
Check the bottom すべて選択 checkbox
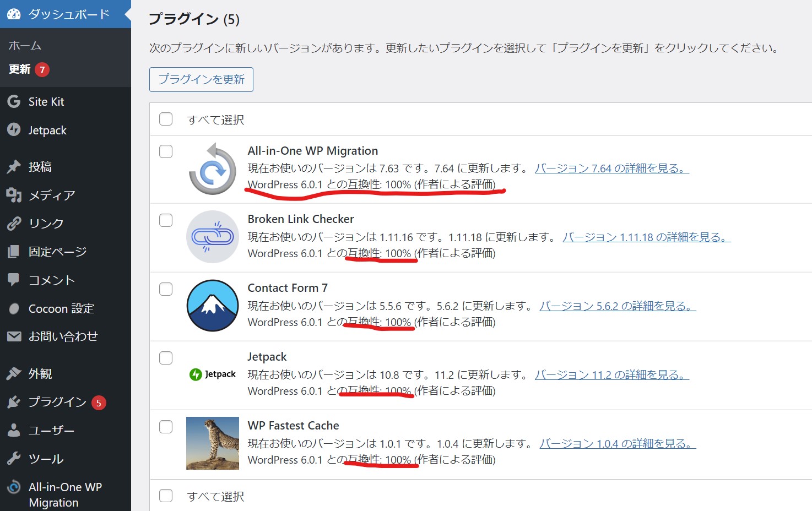166,496
